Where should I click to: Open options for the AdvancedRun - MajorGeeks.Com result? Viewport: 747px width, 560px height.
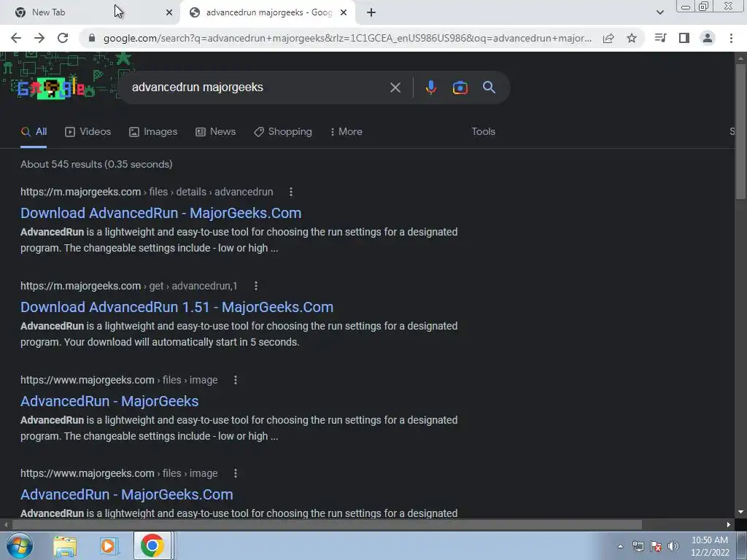pyautogui.click(x=236, y=473)
